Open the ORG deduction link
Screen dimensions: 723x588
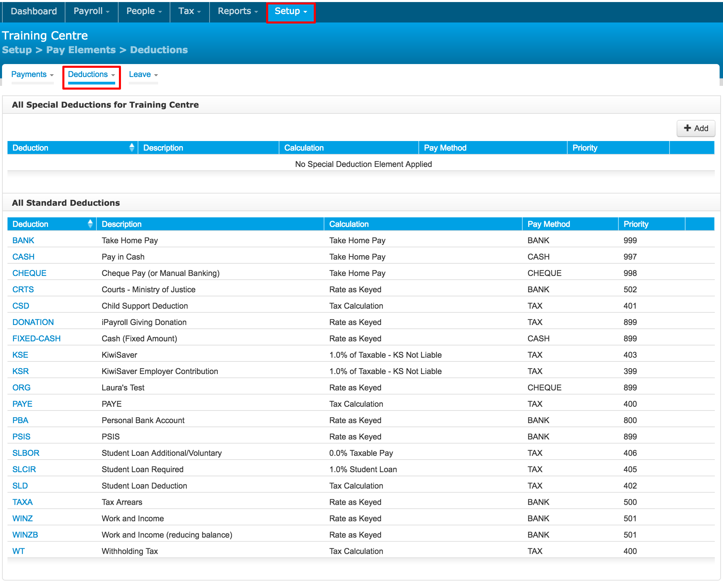[x=21, y=388]
